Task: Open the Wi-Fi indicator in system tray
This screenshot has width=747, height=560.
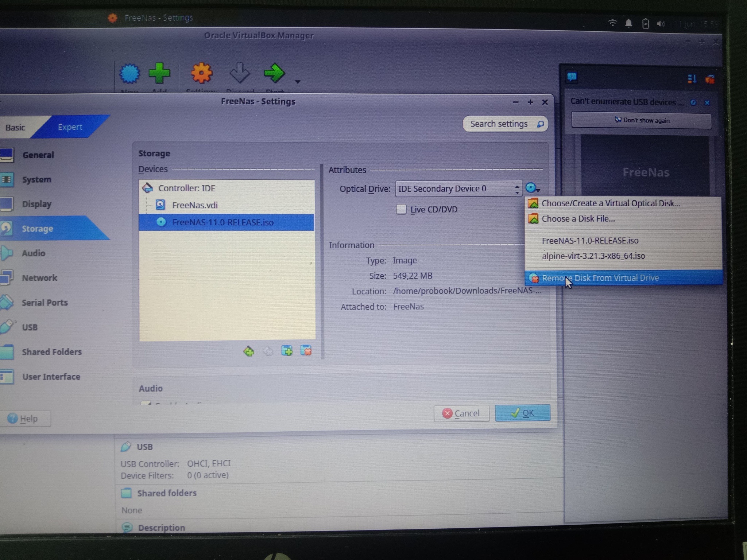Action: 613,23
